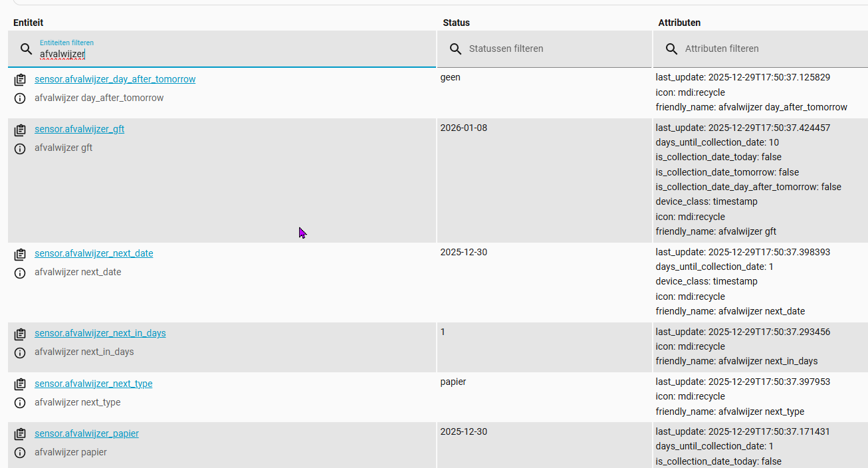
Task: Show info for afvalwijzer next_in_days entity
Action: pos(20,352)
